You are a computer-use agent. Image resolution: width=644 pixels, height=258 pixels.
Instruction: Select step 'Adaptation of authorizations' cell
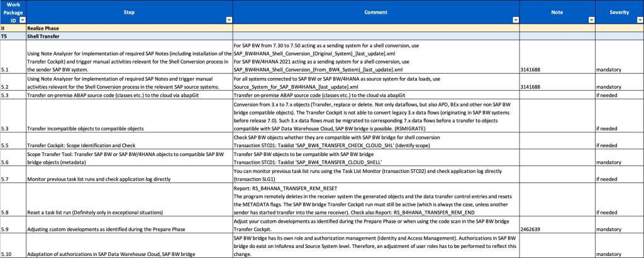click(x=130, y=245)
